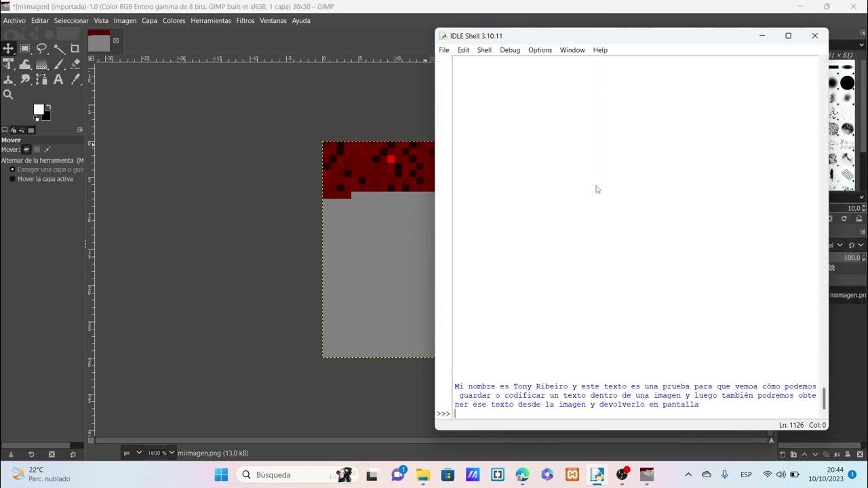Select the Zoom magnifier tool
The image size is (868, 488).
8,95
